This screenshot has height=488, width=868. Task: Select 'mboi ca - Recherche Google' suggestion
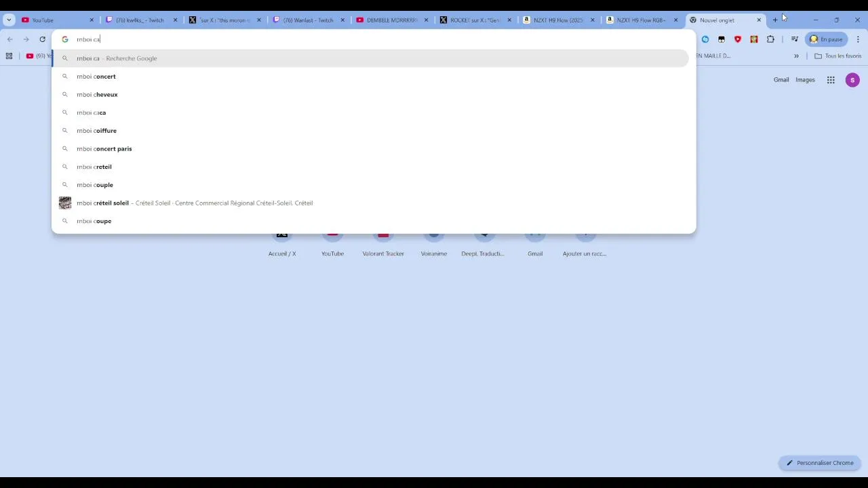(371, 58)
